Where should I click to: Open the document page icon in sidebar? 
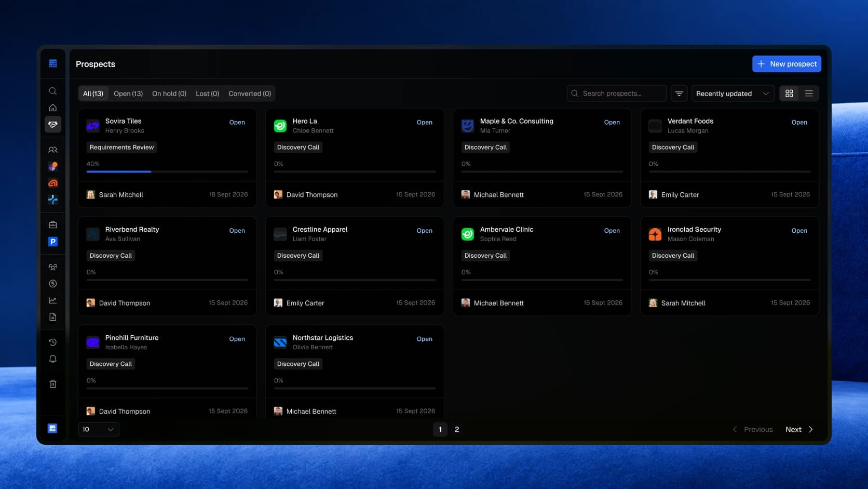(52, 317)
